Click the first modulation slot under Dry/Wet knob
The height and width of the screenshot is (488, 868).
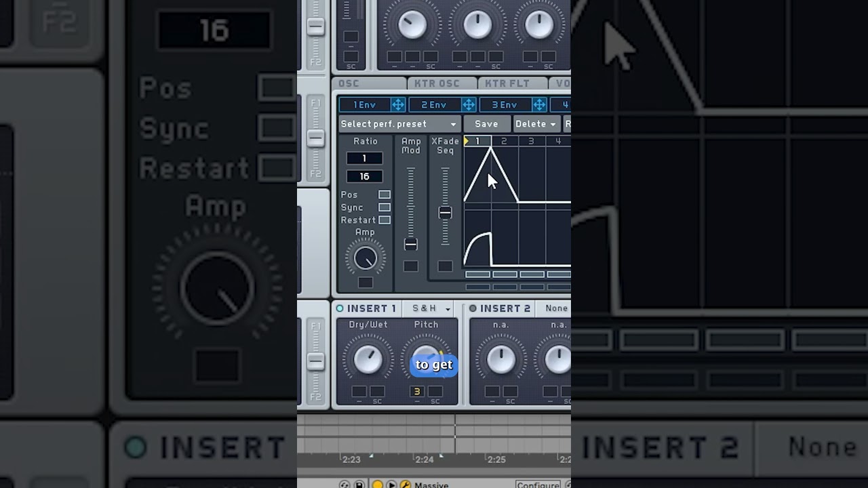359,391
